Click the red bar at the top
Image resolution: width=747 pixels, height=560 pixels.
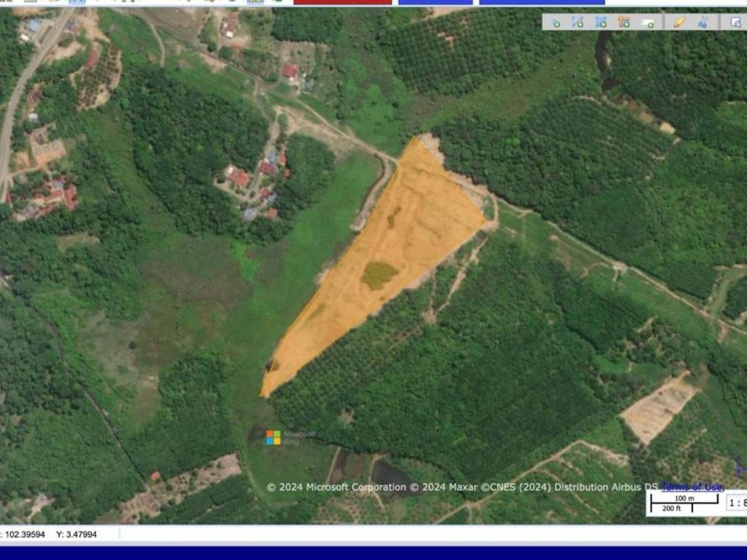point(342,2)
